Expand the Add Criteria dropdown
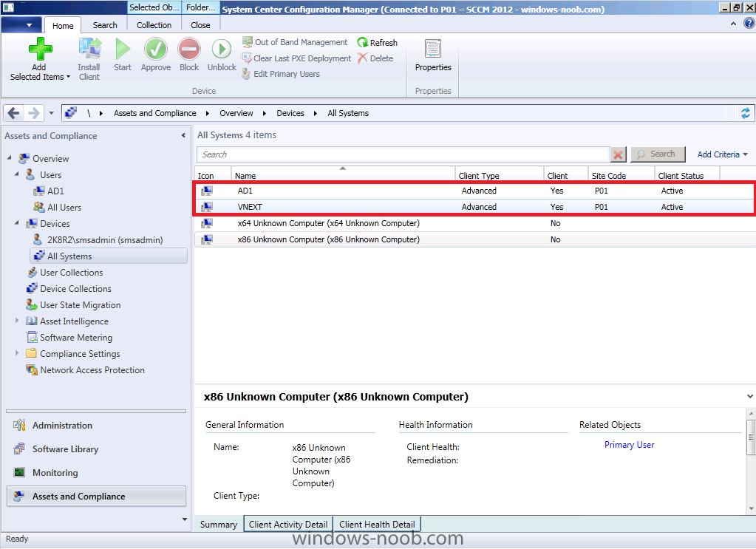Screen dimensions: 756x549 coord(722,154)
